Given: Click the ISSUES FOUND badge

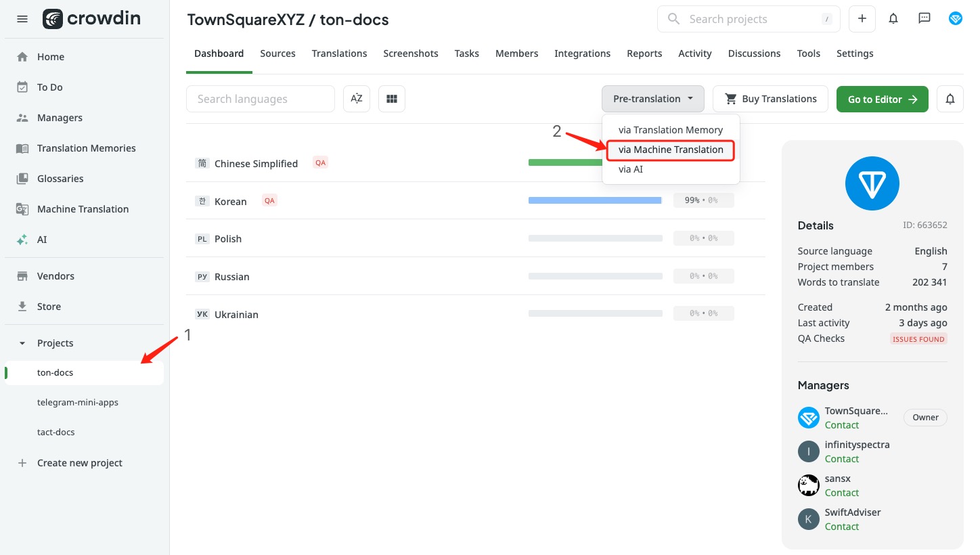Looking at the screenshot, I should click(x=918, y=339).
